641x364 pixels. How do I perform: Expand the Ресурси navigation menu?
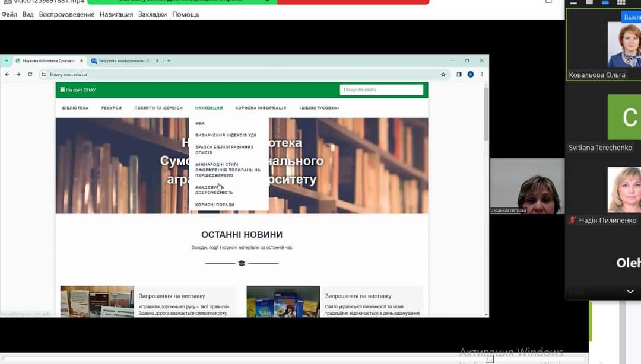point(112,108)
